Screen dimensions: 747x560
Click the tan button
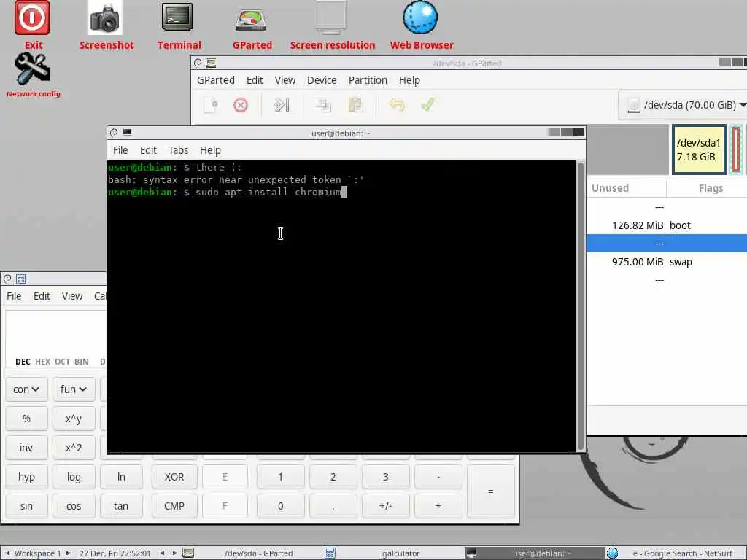(122, 506)
